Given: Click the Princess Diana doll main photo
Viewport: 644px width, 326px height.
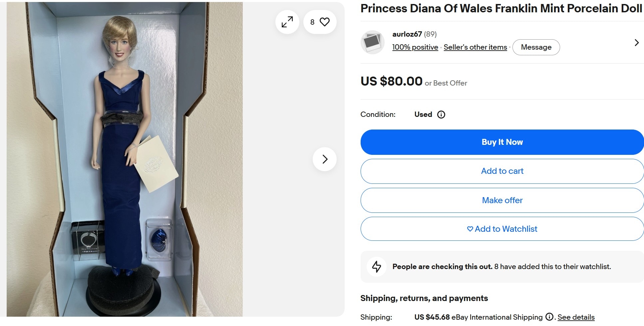Looking at the screenshot, I should point(125,159).
